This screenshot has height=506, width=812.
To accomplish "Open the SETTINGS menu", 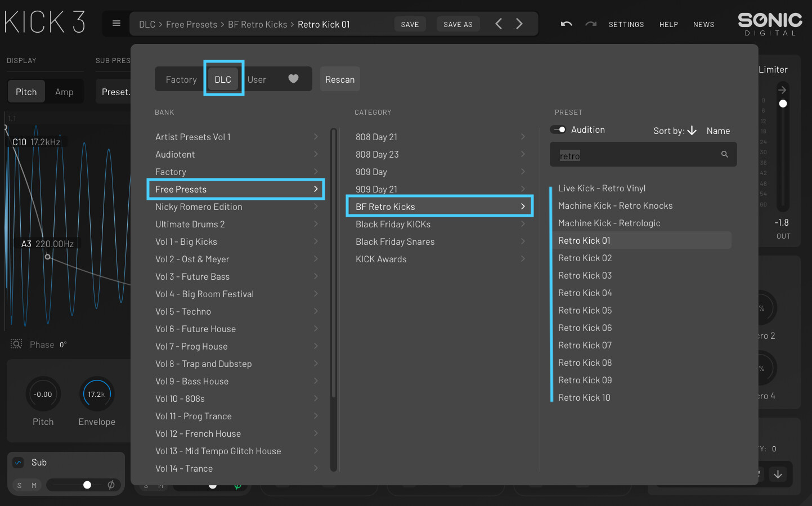I will 626,24.
